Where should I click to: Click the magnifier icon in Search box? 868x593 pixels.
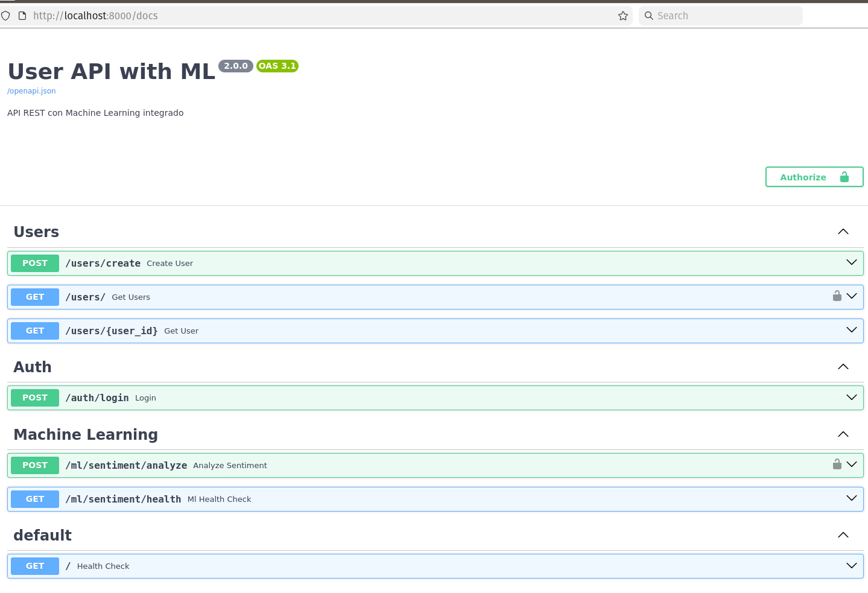(x=649, y=16)
